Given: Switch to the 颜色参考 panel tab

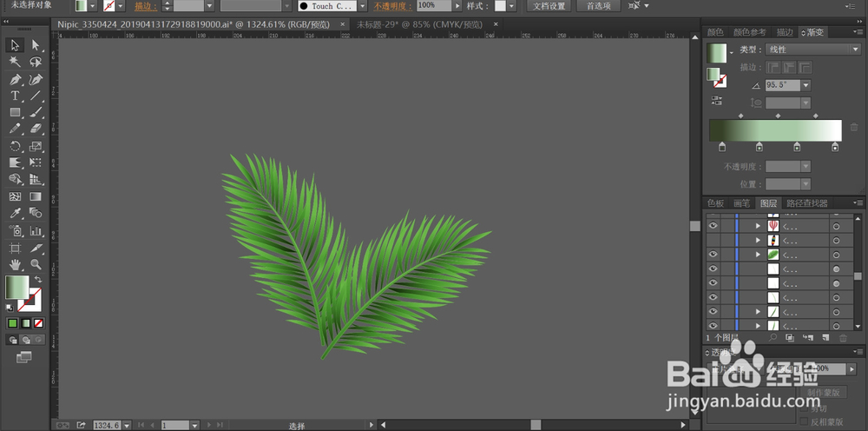Looking at the screenshot, I should (750, 33).
